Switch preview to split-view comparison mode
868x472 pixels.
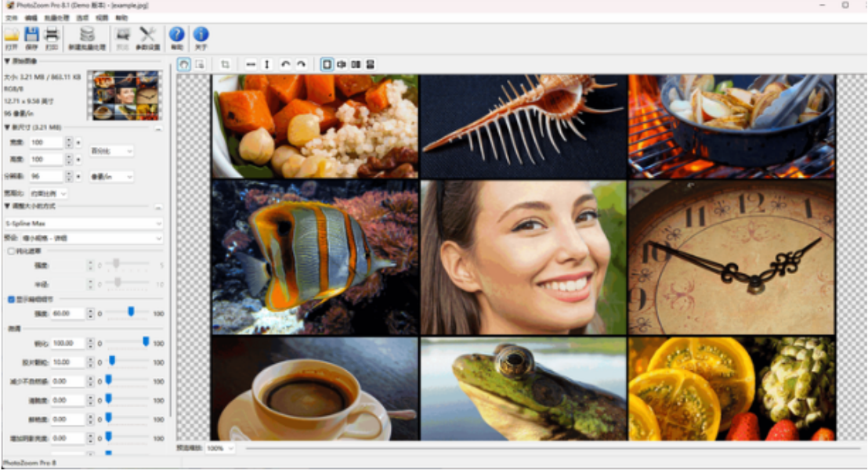coord(341,63)
